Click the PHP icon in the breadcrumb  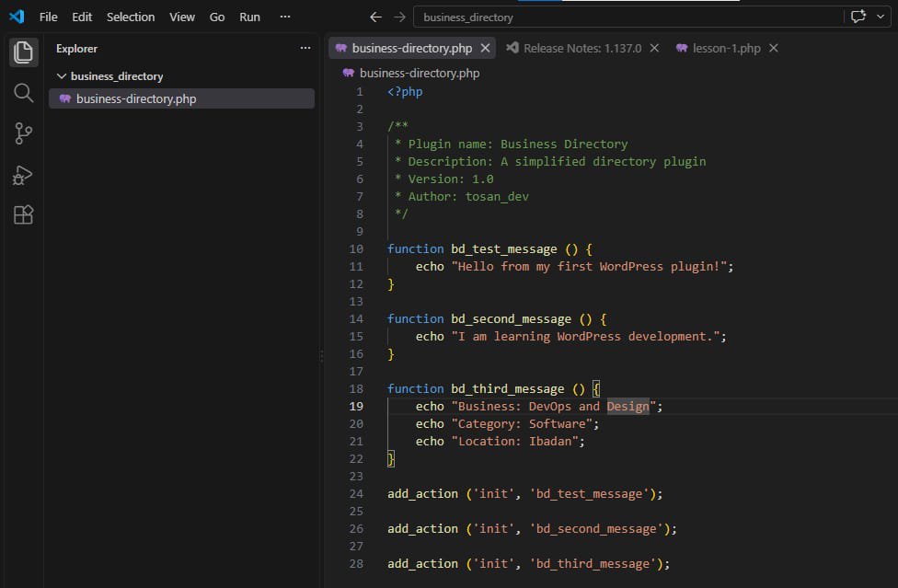348,73
